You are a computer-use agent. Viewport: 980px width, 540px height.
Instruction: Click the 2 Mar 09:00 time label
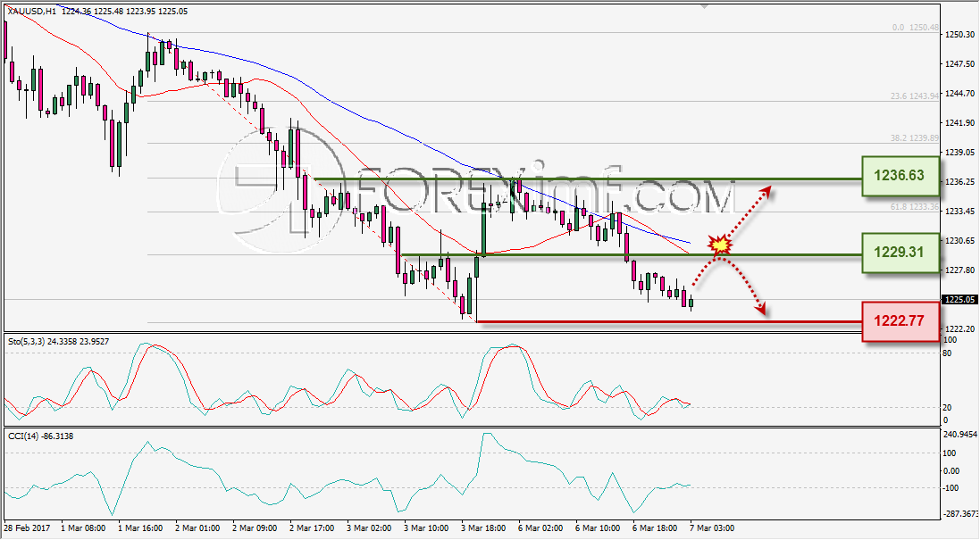(x=255, y=528)
